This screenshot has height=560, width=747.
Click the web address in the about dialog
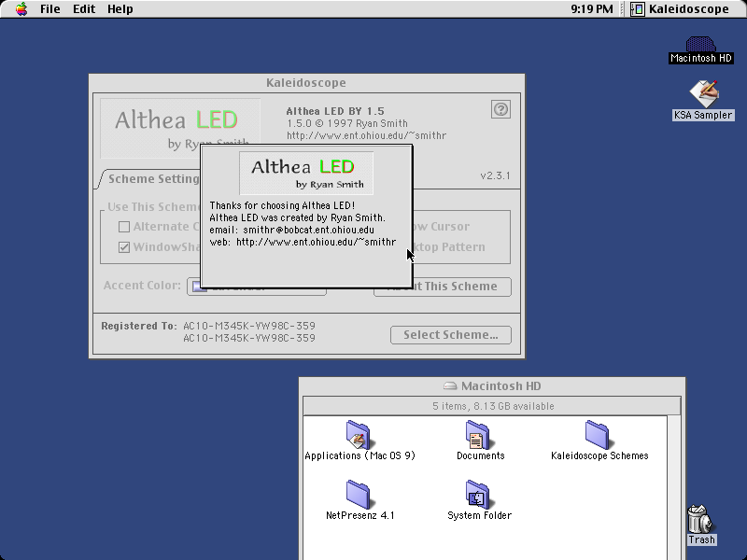pos(316,242)
